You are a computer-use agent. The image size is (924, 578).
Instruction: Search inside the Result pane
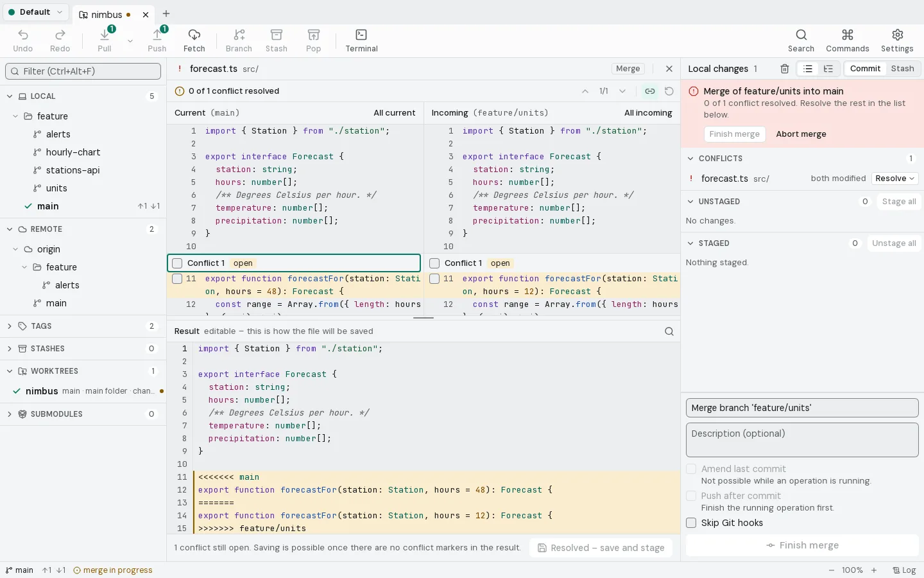(x=669, y=331)
